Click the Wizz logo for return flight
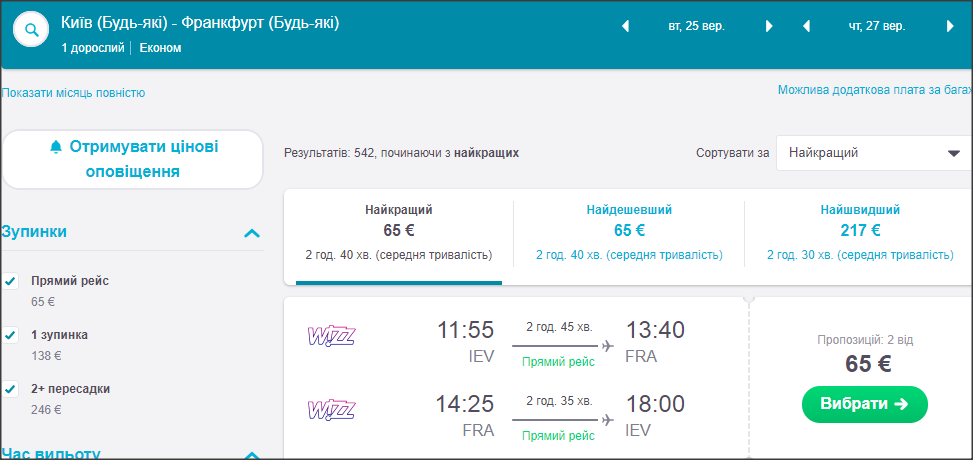Image resolution: width=973 pixels, height=460 pixels. coord(331,410)
